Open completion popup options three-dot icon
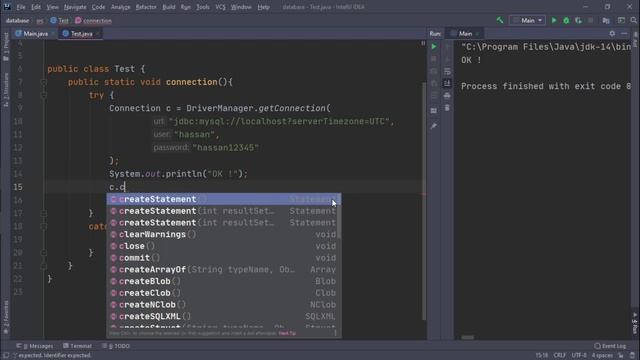This screenshot has height=360, width=640. point(336,333)
